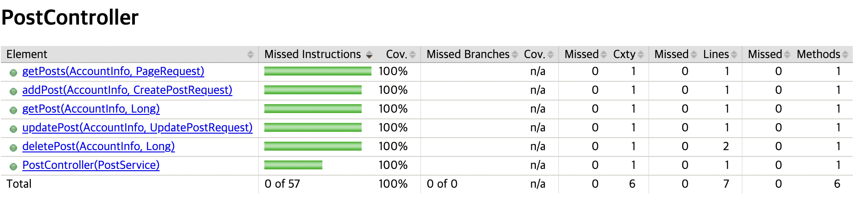Click the green method icon beside deletePost
The image size is (868, 202).
(x=13, y=147)
